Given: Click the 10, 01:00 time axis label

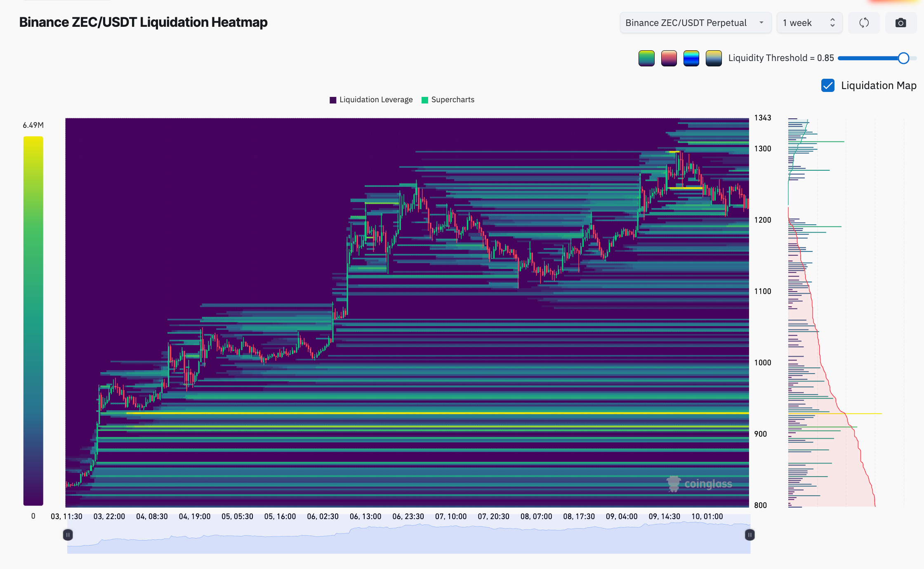Looking at the screenshot, I should (x=707, y=517).
